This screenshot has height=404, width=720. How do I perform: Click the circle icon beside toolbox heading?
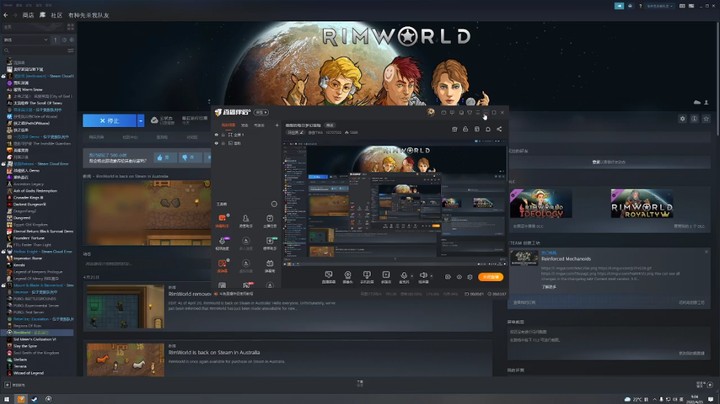pos(274,204)
